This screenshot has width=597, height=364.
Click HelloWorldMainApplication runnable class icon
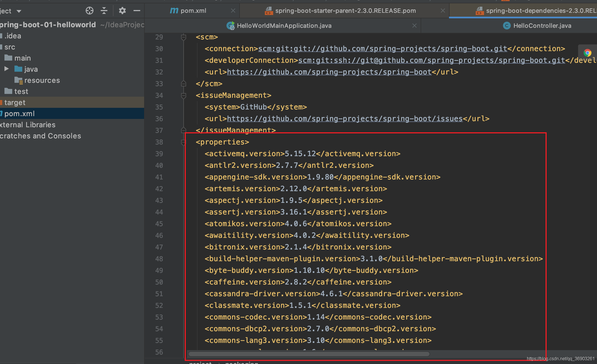tap(230, 26)
